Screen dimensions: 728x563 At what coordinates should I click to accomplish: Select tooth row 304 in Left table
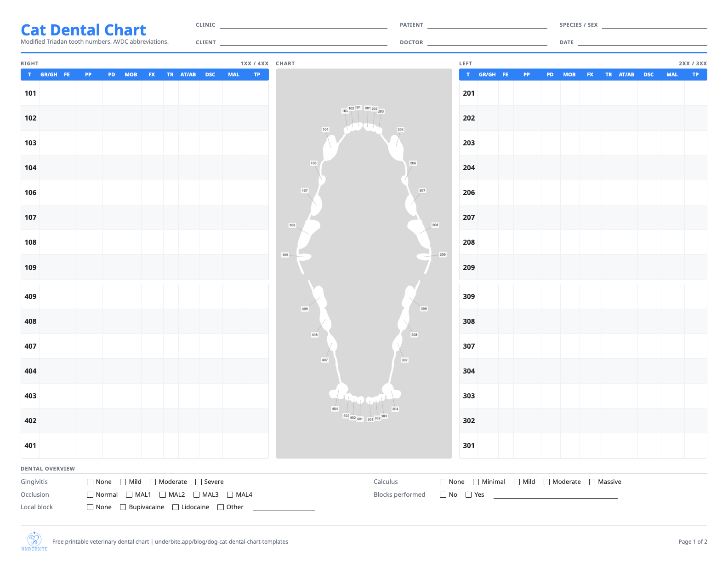tap(583, 371)
